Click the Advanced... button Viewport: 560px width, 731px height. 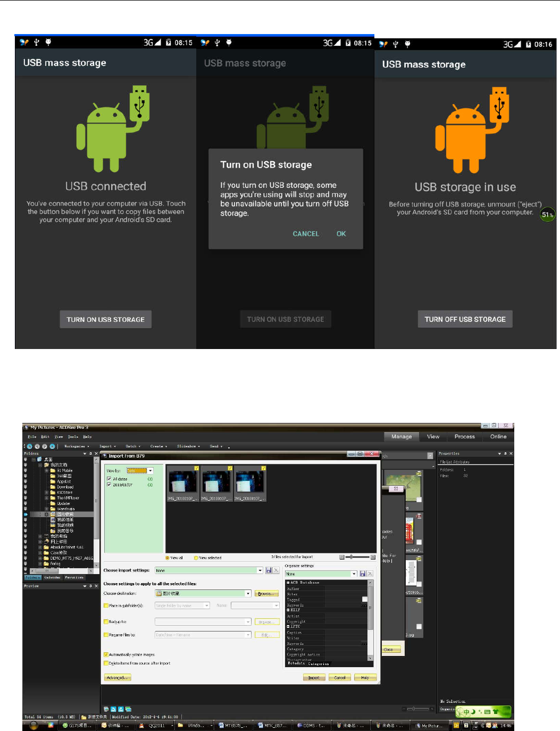coord(118,677)
